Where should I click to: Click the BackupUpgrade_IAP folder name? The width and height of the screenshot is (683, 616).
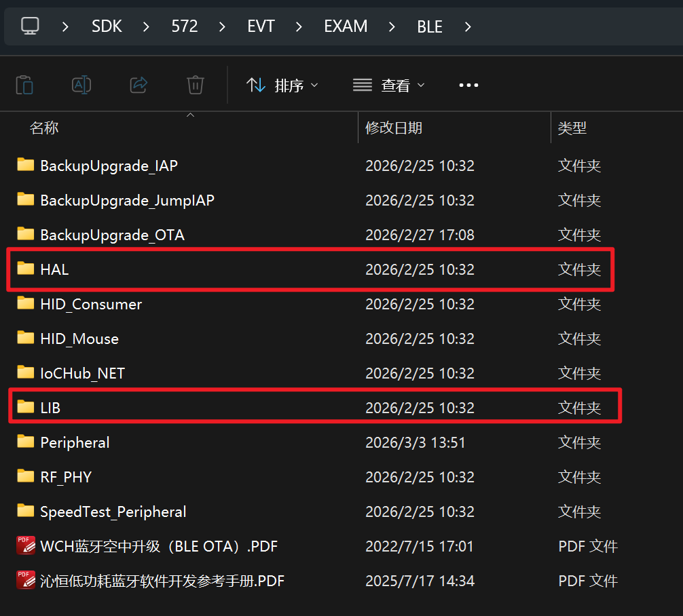pos(109,166)
